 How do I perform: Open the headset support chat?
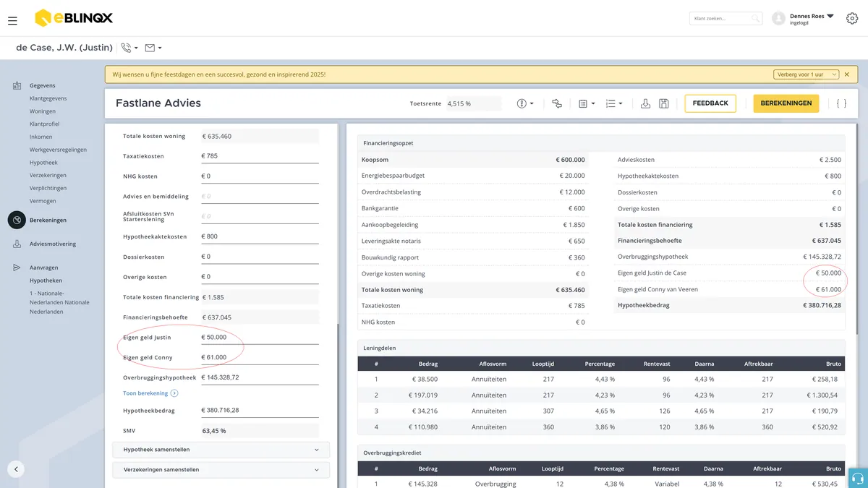857,478
